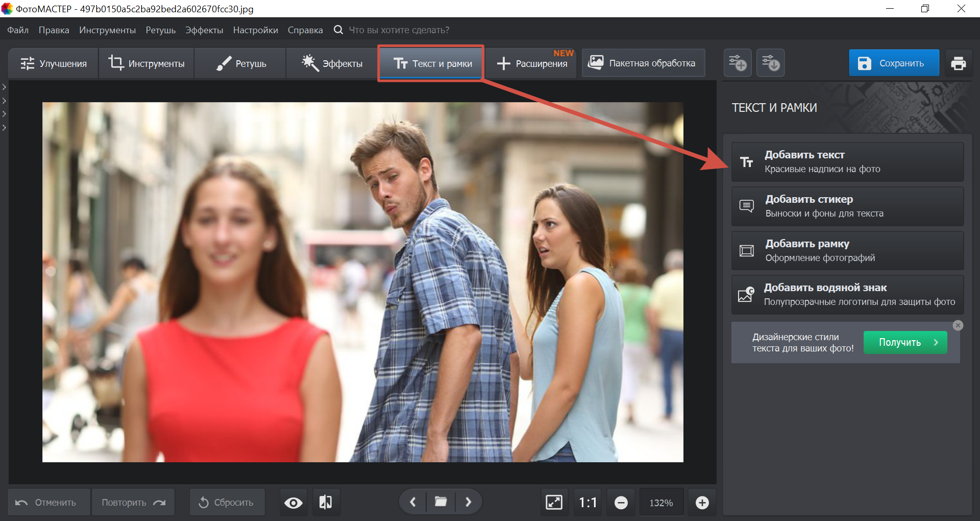Open the Настройки menu
The image size is (980, 521).
click(x=255, y=30)
